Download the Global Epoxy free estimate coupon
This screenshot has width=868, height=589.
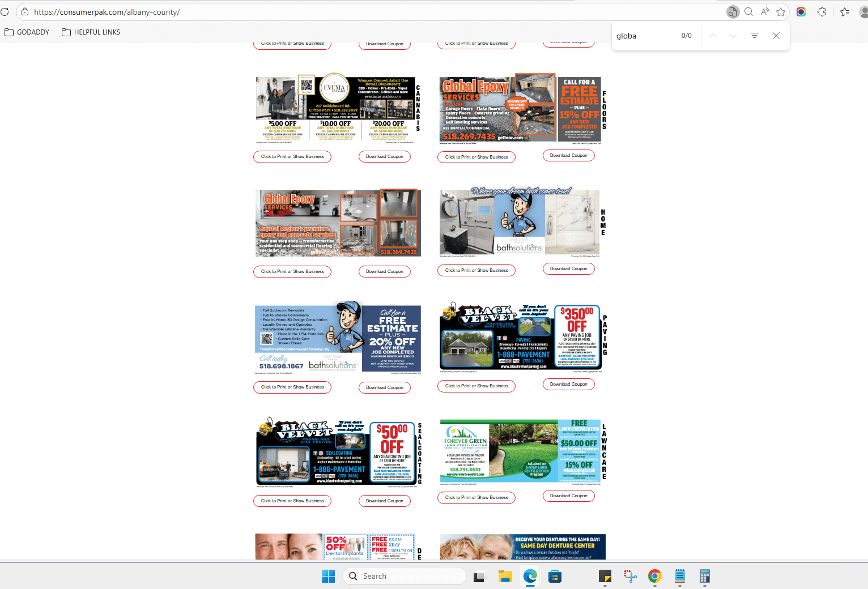point(569,155)
